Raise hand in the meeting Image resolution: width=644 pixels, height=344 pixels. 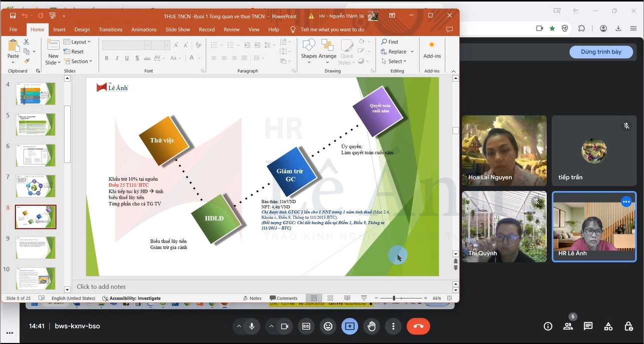pos(372,326)
